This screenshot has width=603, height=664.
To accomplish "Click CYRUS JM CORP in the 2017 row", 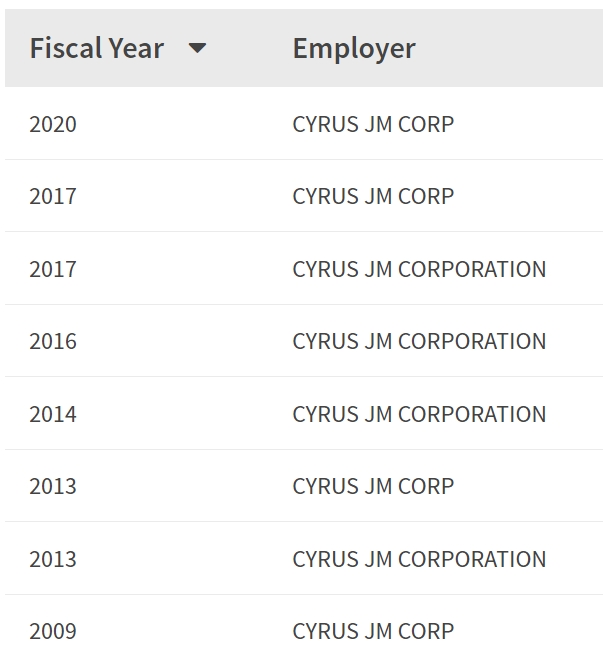I will point(373,196).
